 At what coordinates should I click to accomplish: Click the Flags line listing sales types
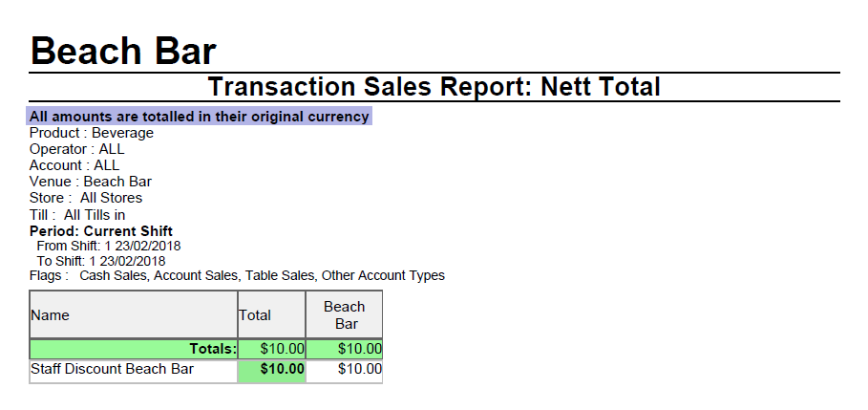point(237,276)
